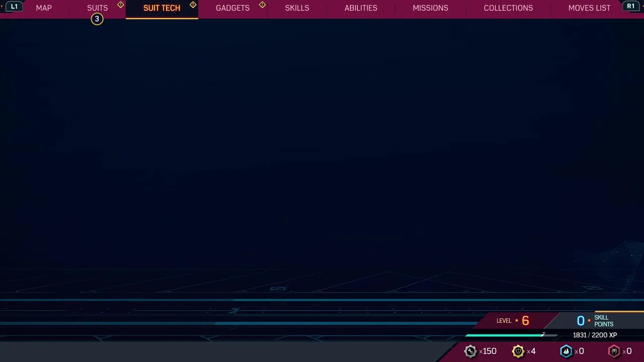
Task: Click the LEVEL 6 indicator
Action: pyautogui.click(x=513, y=321)
